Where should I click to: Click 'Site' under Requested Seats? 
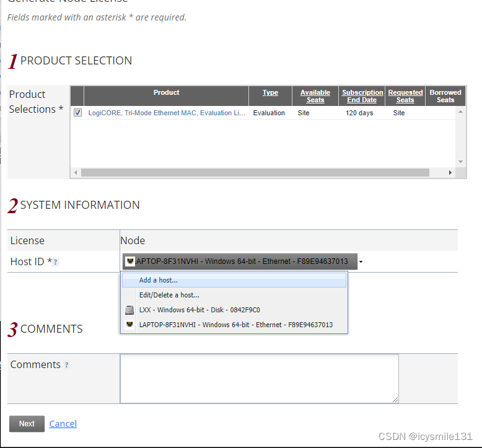(x=399, y=113)
